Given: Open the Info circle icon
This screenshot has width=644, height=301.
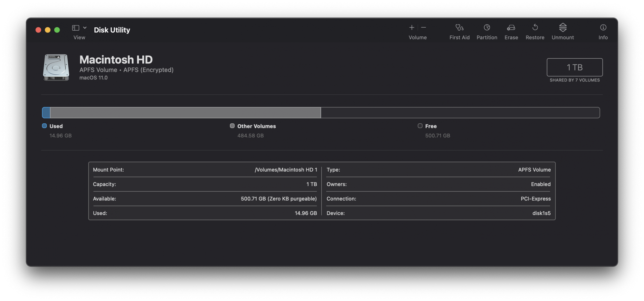Looking at the screenshot, I should coord(603,28).
